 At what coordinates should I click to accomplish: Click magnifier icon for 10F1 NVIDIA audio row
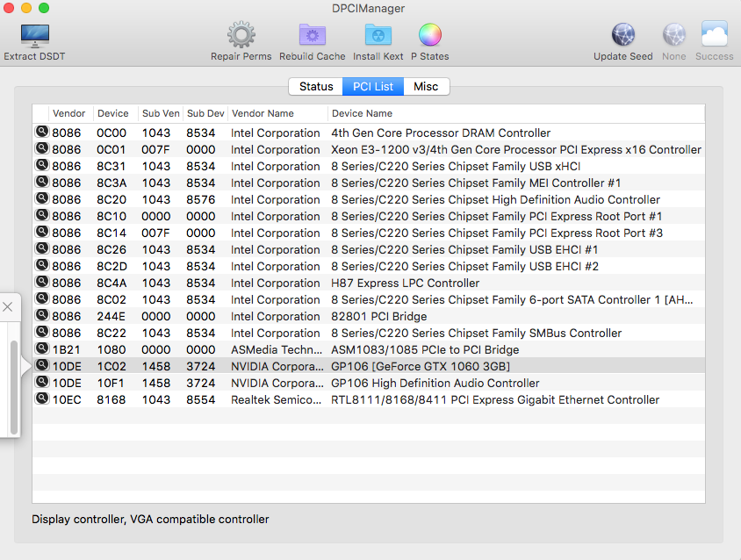pos(42,382)
